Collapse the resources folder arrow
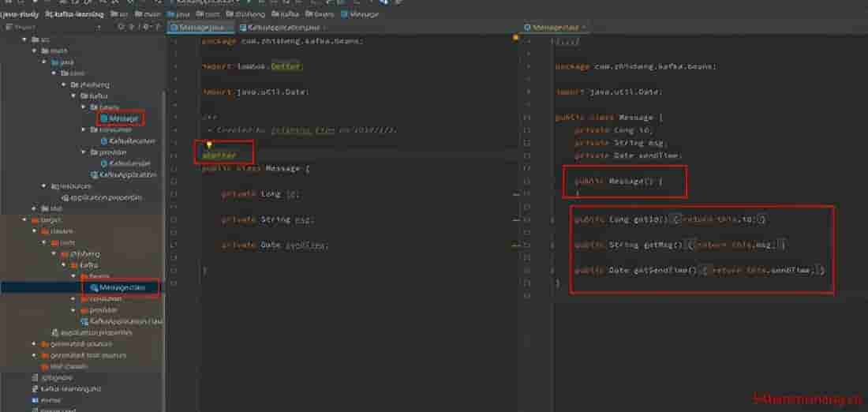This screenshot has height=412, width=868. point(44,186)
